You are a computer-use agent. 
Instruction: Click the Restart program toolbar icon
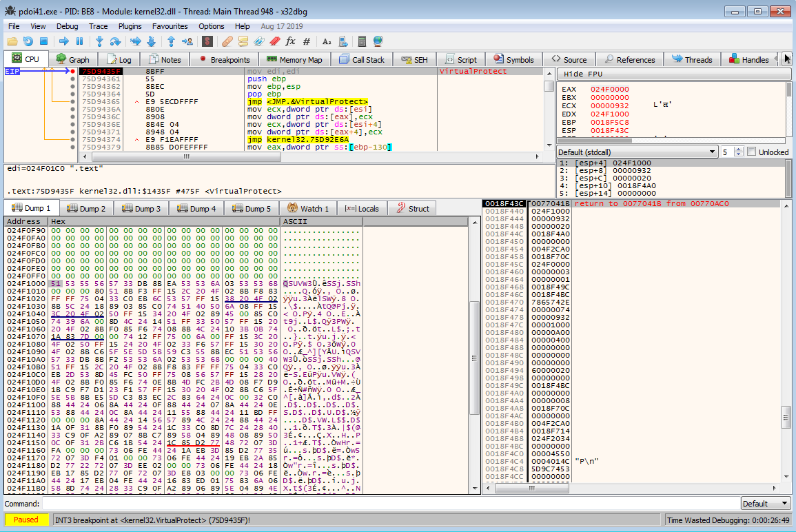click(28, 41)
